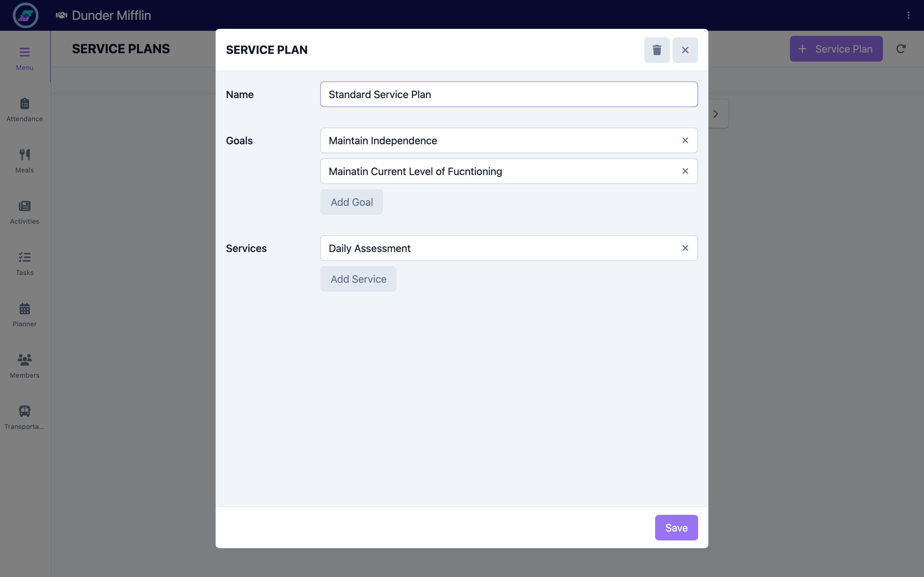
Task: Expand the chevron arrow behind dialog
Action: [716, 114]
